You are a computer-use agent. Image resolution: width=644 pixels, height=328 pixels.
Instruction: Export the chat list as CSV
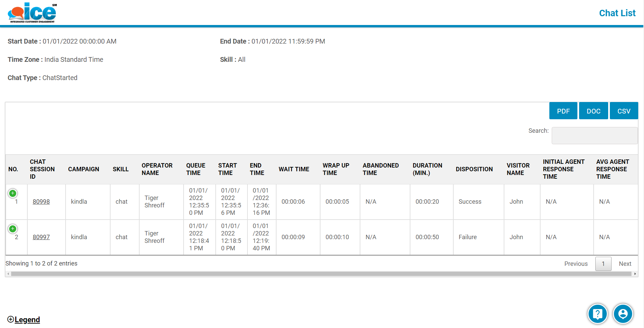click(623, 111)
